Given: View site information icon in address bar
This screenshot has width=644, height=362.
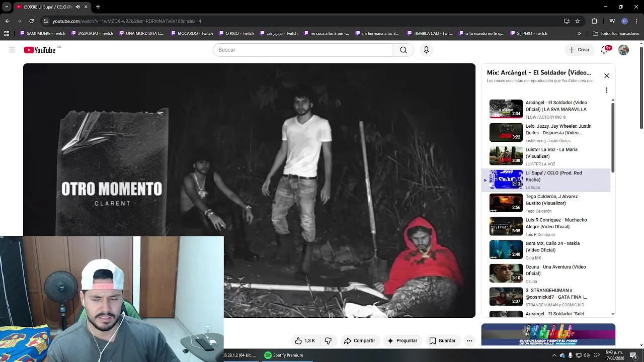Looking at the screenshot, I should (46, 21).
